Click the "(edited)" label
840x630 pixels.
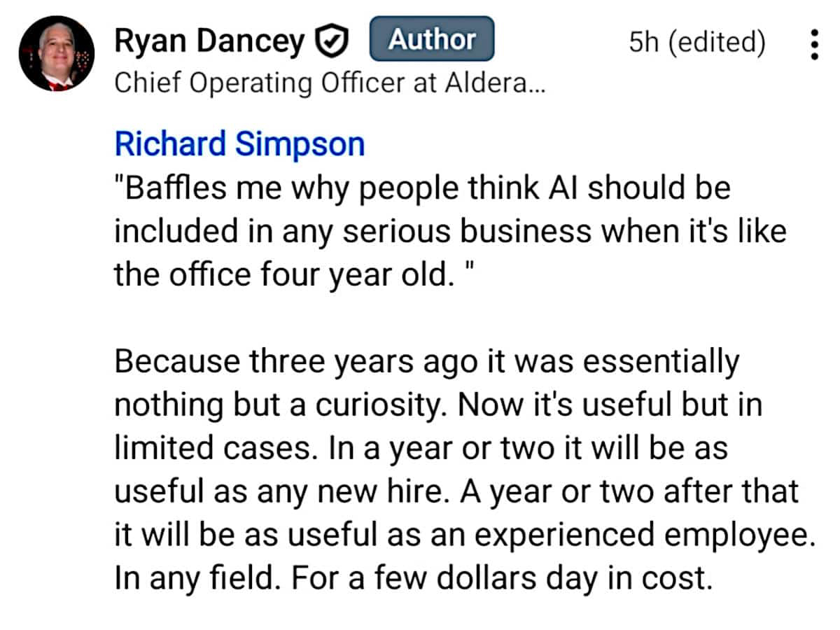click(716, 43)
